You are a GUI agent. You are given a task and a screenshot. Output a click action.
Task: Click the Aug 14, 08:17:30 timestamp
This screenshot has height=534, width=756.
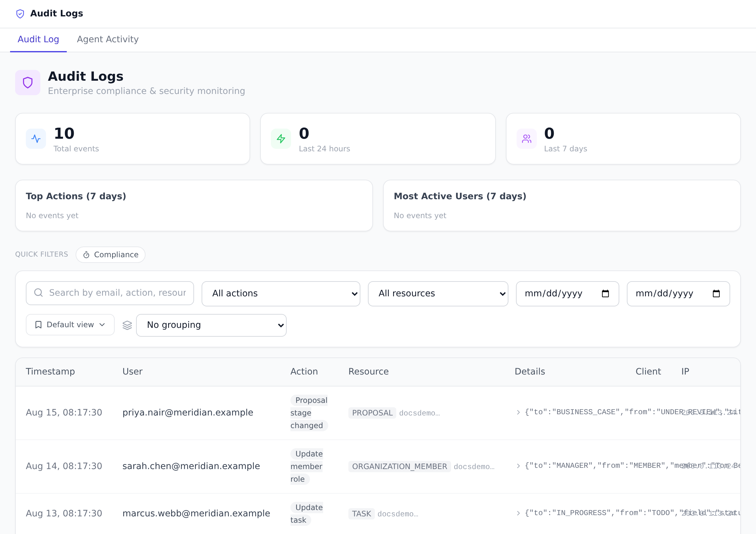pos(64,466)
